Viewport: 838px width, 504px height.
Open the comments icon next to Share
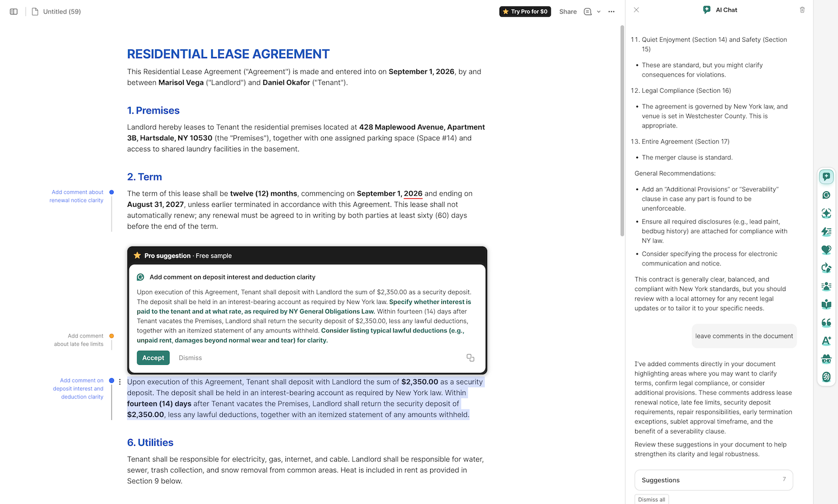(x=588, y=11)
